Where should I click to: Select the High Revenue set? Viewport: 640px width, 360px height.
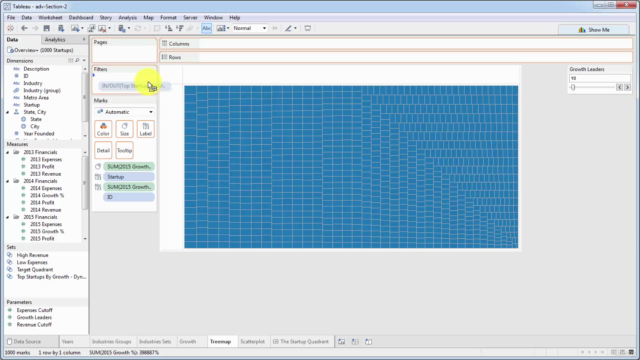coord(32,255)
